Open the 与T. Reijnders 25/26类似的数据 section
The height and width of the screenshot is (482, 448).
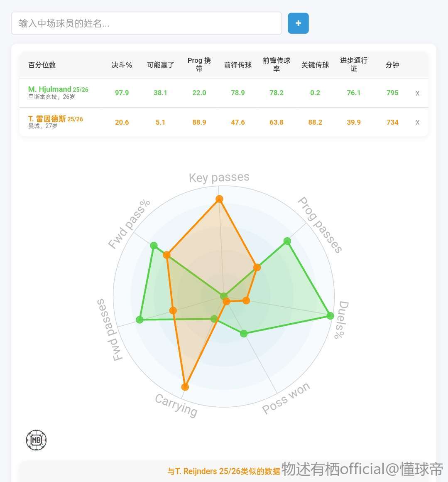224,471
